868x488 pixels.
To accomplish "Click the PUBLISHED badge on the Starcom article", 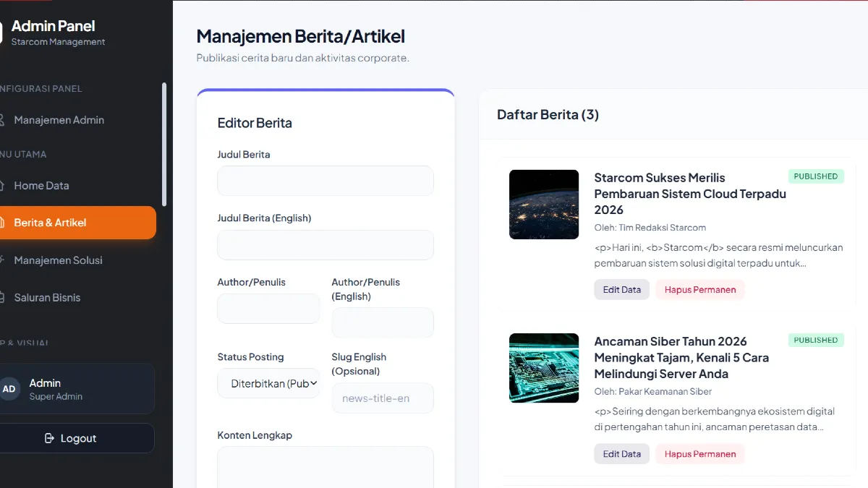I will tap(816, 176).
